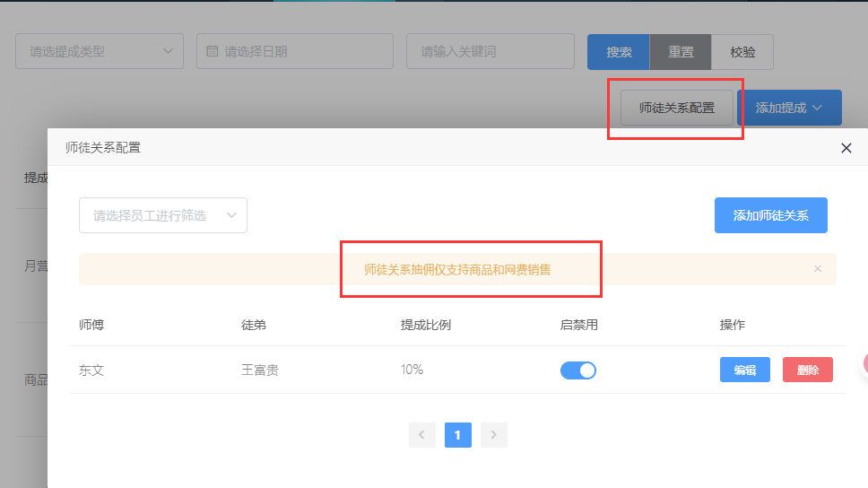Click the 添加师徒关系 button
Image resolution: width=868 pixels, height=488 pixels.
770,215
